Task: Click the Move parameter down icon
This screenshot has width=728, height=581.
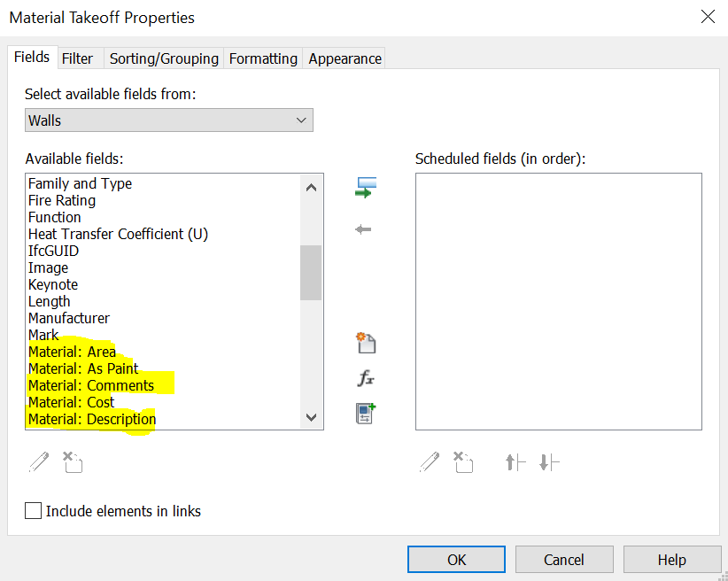Action: 549,461
